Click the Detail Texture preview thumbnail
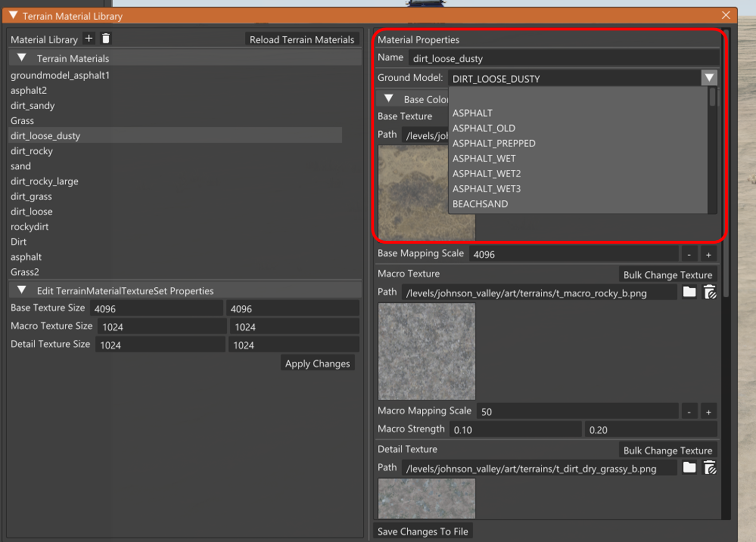Image resolution: width=756 pixels, height=542 pixels. pos(427,498)
